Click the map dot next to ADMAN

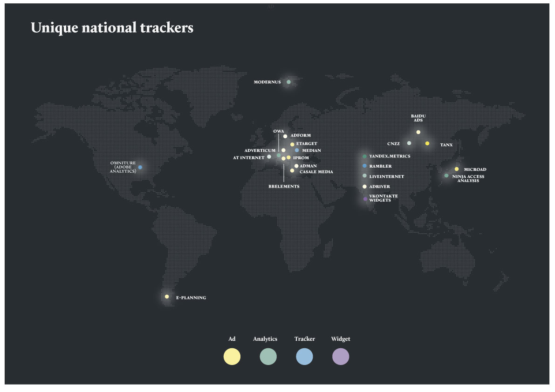click(296, 166)
